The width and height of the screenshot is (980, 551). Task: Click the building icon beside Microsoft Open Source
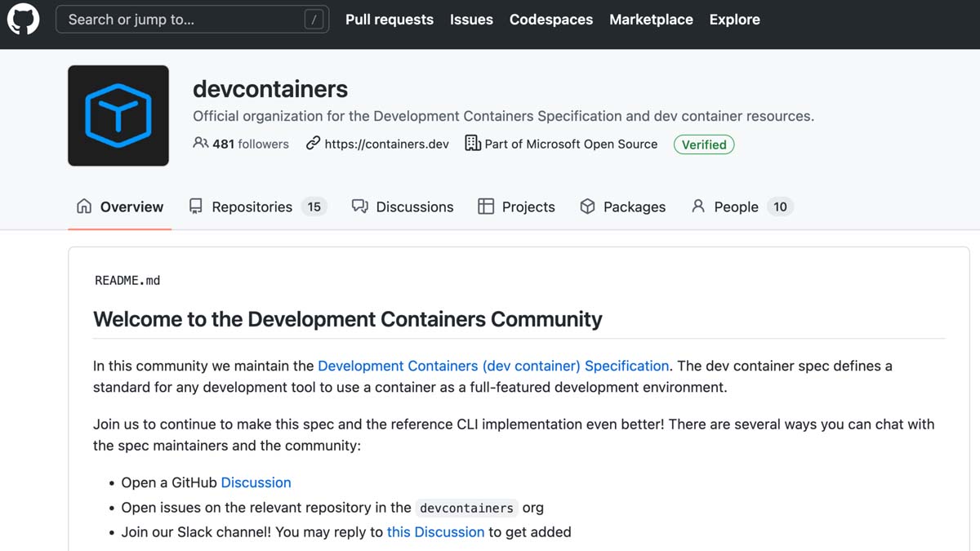click(x=473, y=143)
